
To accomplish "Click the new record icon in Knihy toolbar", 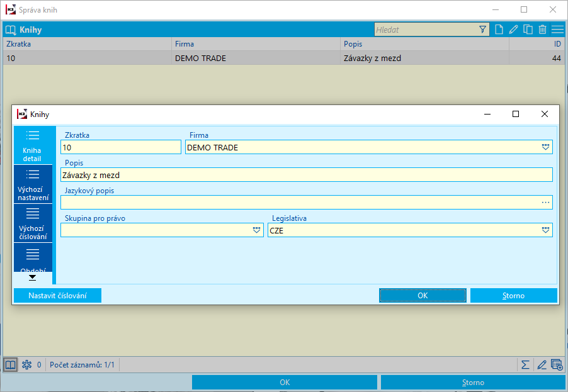I will 499,30.
